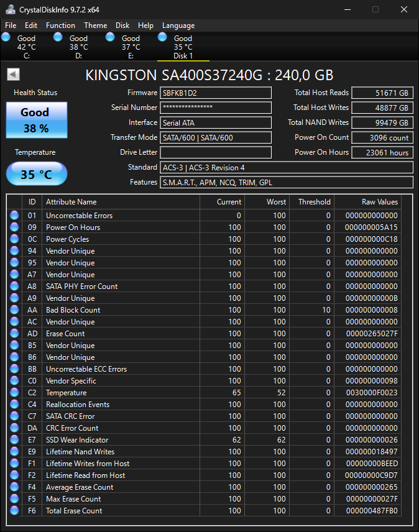Click the Raw Values column header
Image resolution: width=419 pixels, height=532 pixels.
tap(368, 202)
